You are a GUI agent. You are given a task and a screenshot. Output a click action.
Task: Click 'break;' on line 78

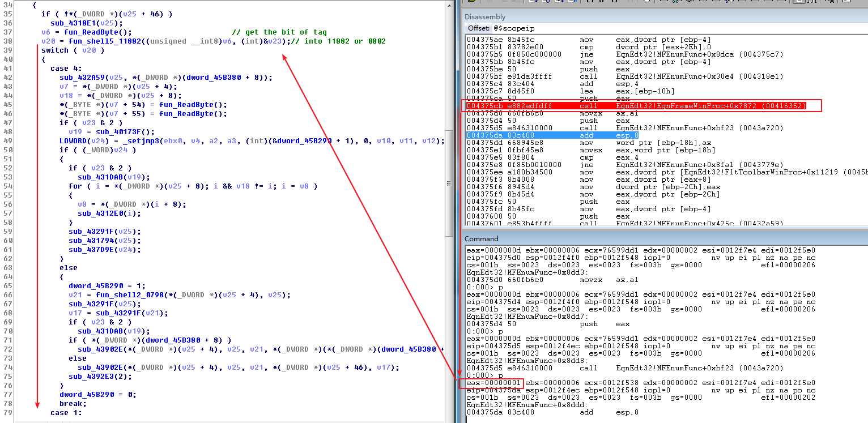[73, 403]
